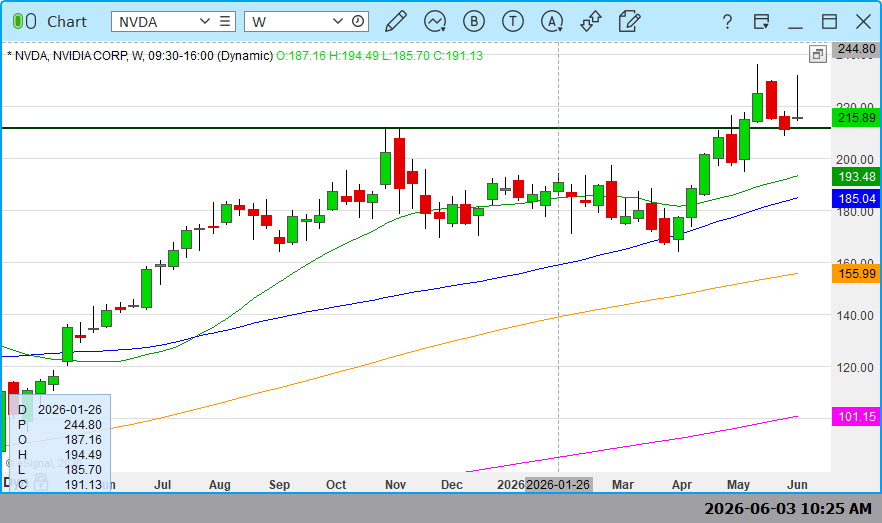Click the Apr label on time axis
The image size is (882, 523).
pos(682,485)
